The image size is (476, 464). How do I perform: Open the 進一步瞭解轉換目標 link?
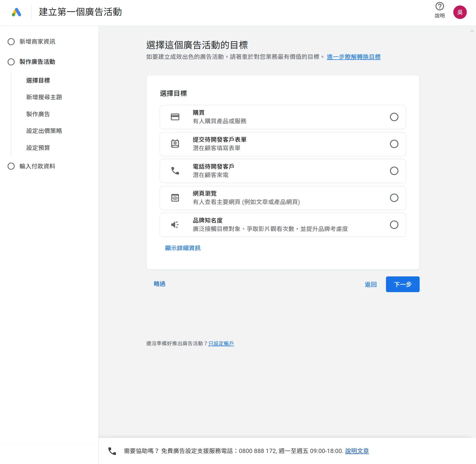point(353,57)
